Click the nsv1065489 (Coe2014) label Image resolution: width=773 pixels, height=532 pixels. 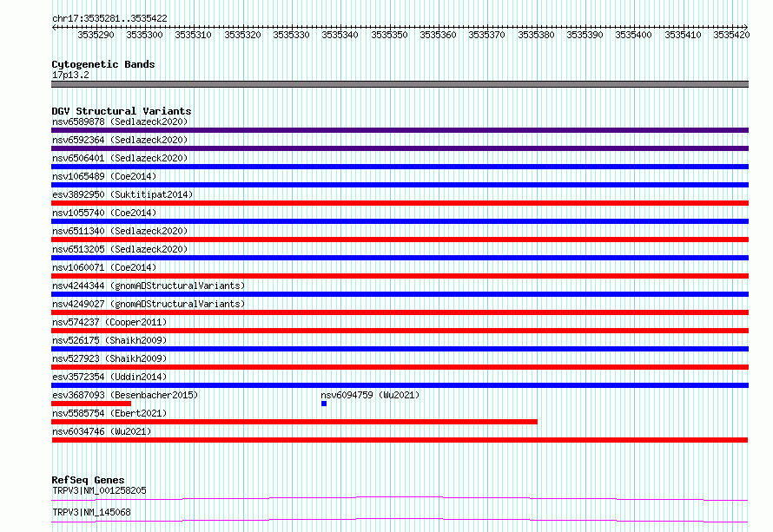tap(104, 176)
